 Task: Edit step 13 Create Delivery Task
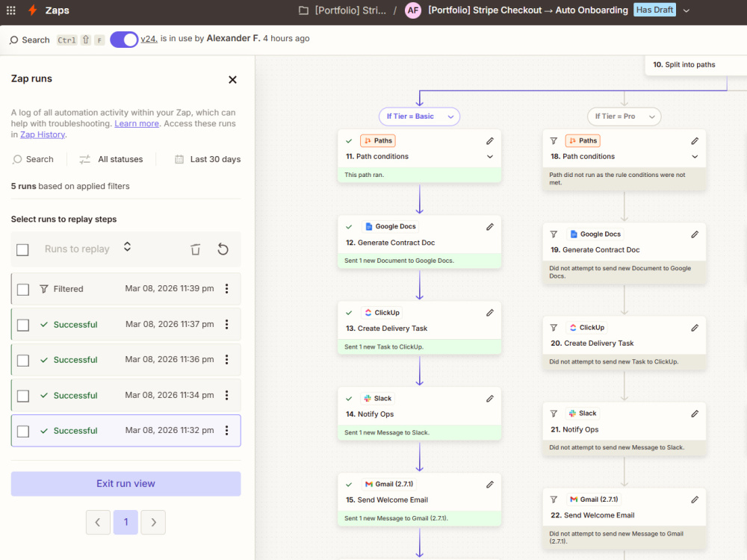pyautogui.click(x=490, y=313)
